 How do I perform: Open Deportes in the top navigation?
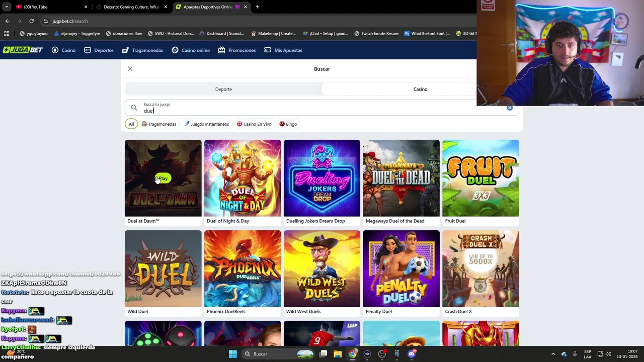pos(99,50)
